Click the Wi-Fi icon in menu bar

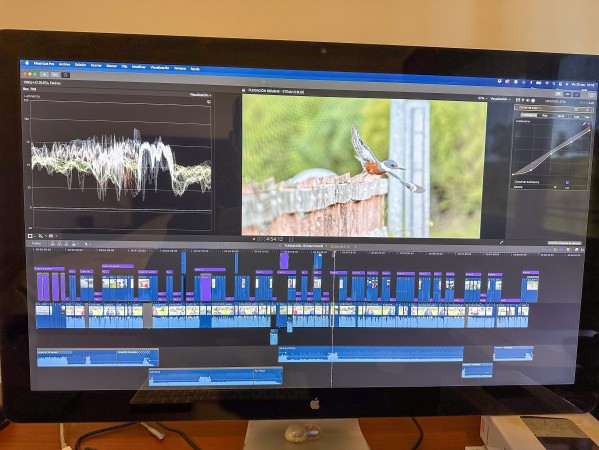(547, 83)
